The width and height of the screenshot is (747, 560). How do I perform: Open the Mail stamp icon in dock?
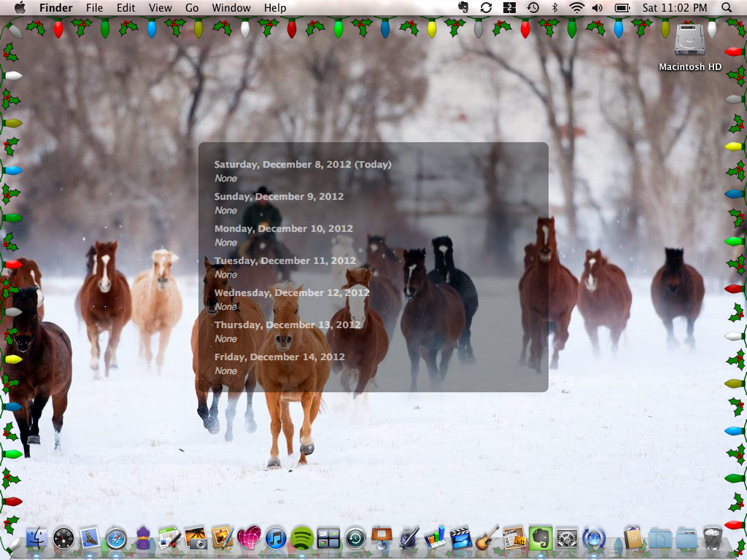(90, 539)
